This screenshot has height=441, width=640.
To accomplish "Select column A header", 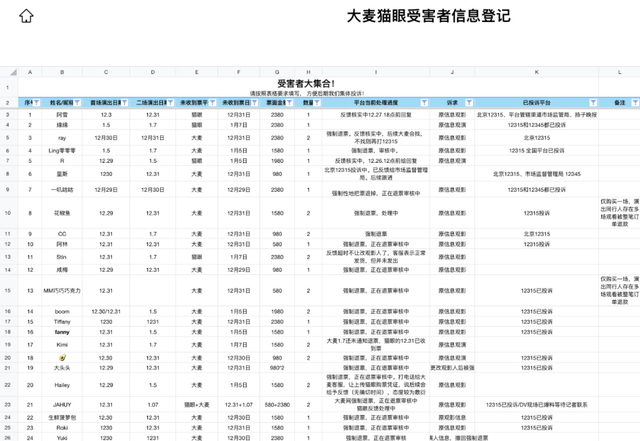I will click(x=30, y=72).
